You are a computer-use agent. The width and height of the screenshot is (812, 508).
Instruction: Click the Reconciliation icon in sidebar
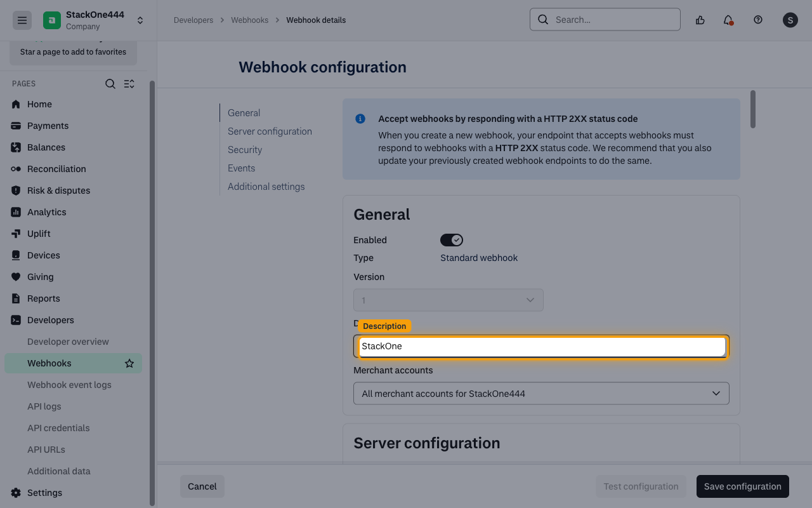16,169
